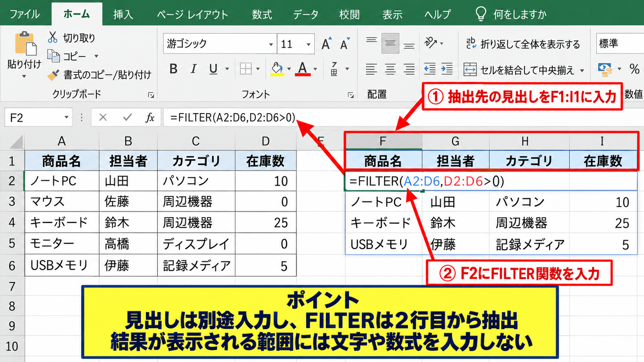
Task: Toggle Underline formatting
Action: tap(213, 69)
